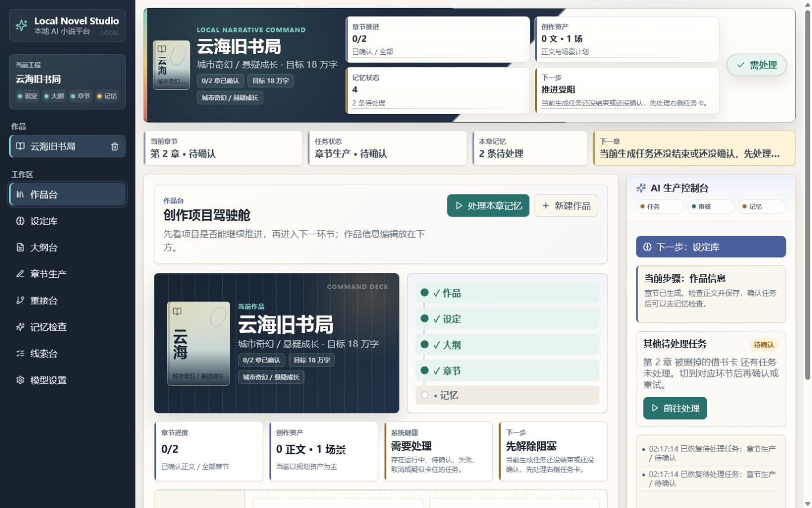This screenshot has width=812, height=508.
Task: Click play icon on 处理本章记忆 button
Action: [x=459, y=206]
